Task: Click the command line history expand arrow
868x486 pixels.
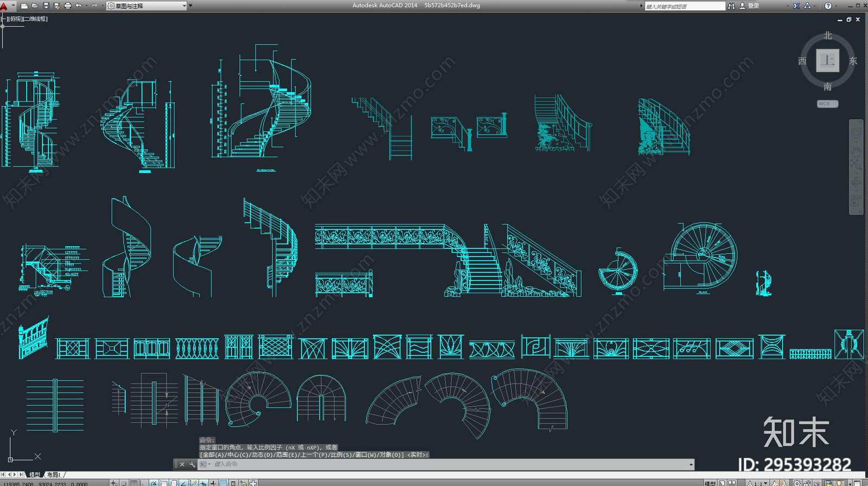Action: pyautogui.click(x=691, y=464)
